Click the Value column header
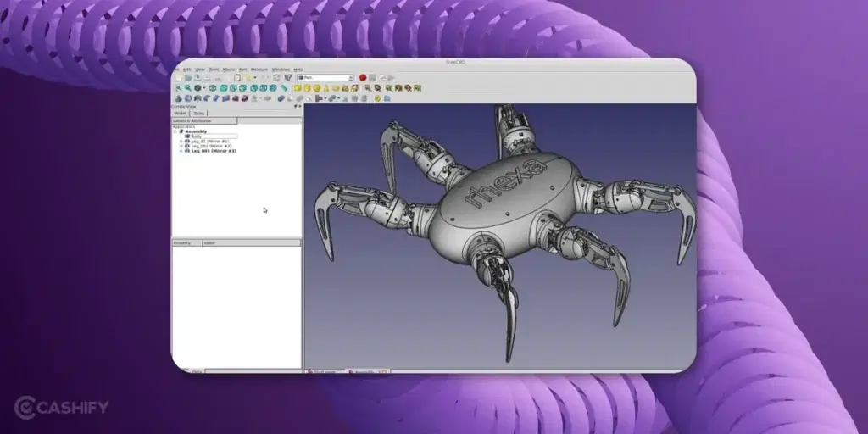This screenshot has height=434, width=868. [252, 243]
